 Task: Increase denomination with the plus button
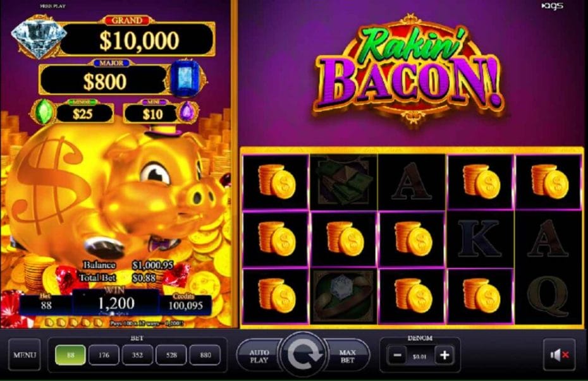point(444,355)
